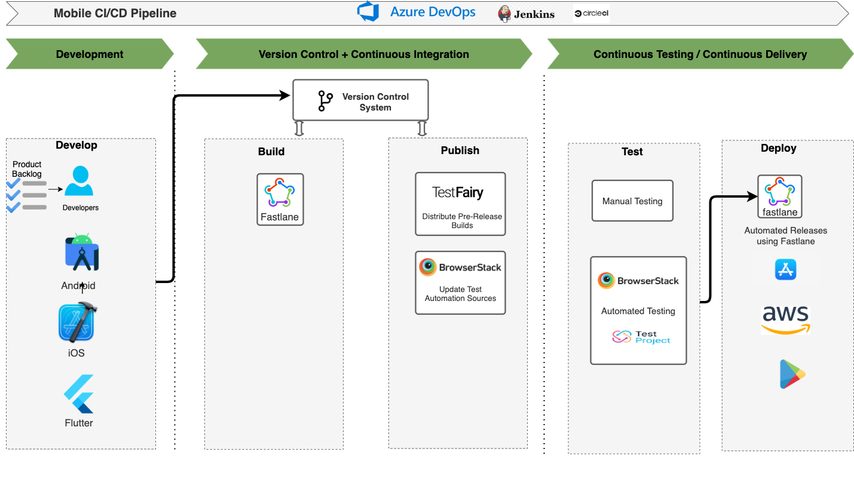Click the 'Android' label
The width and height of the screenshot is (854, 504).
pyautogui.click(x=78, y=285)
